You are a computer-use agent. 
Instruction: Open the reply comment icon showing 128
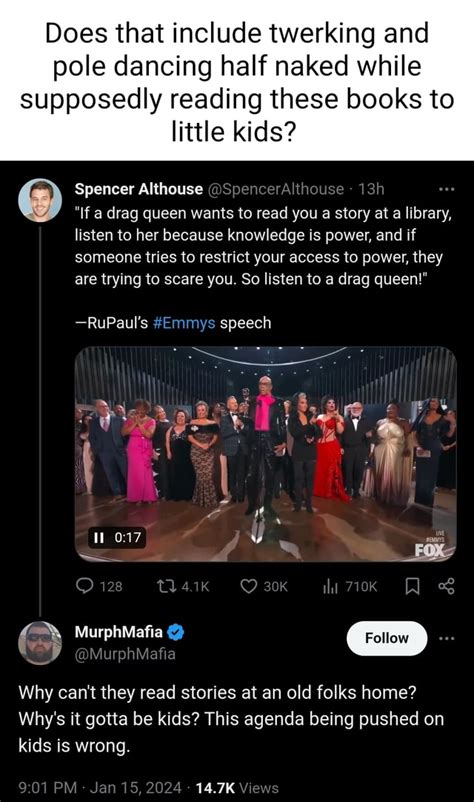coord(84,586)
